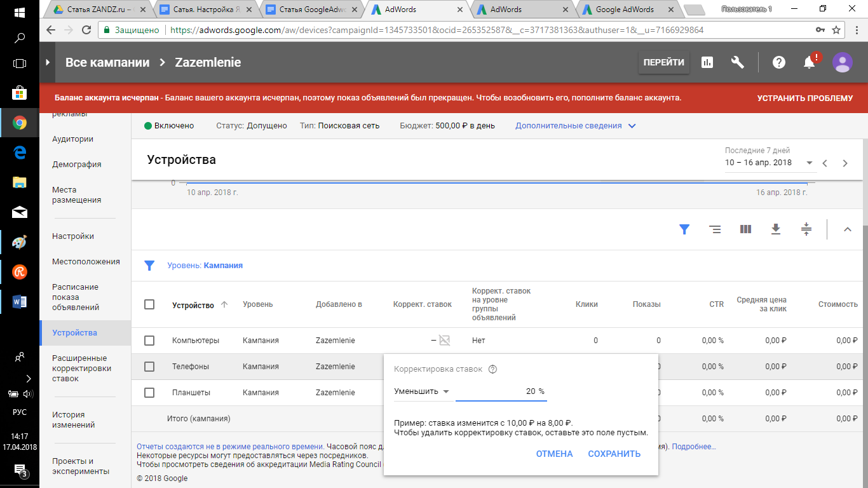Open the notifications bell
868x488 pixels.
tap(810, 62)
